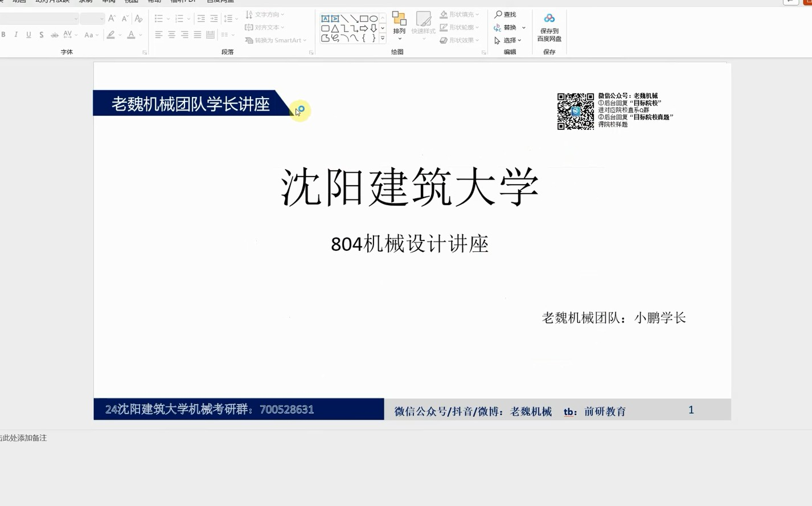Click subtitle 804机械设计讲座 text

pyautogui.click(x=410, y=244)
